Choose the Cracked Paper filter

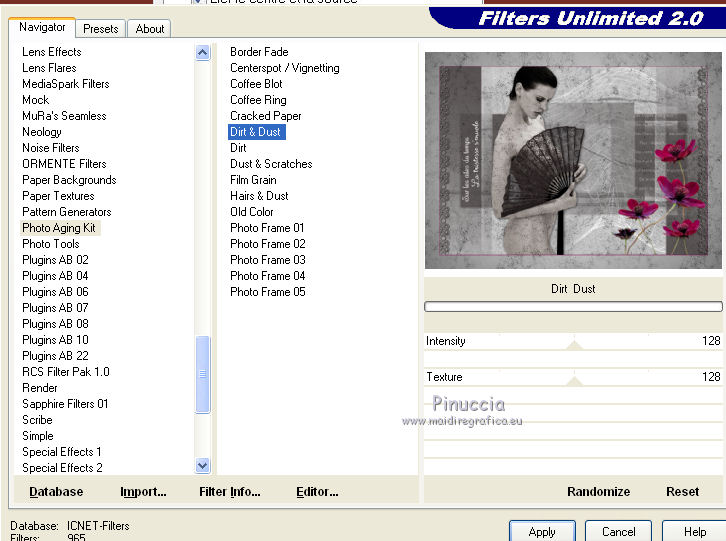[x=266, y=116]
